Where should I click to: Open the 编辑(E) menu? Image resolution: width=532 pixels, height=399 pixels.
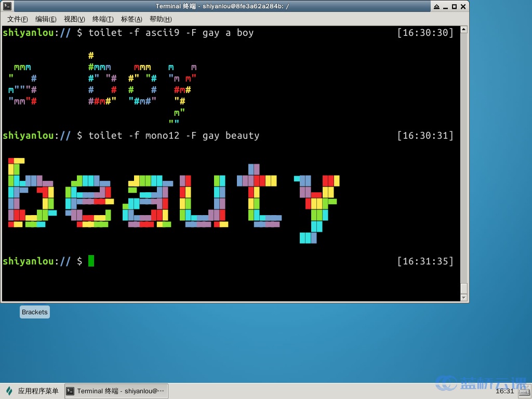tap(46, 19)
